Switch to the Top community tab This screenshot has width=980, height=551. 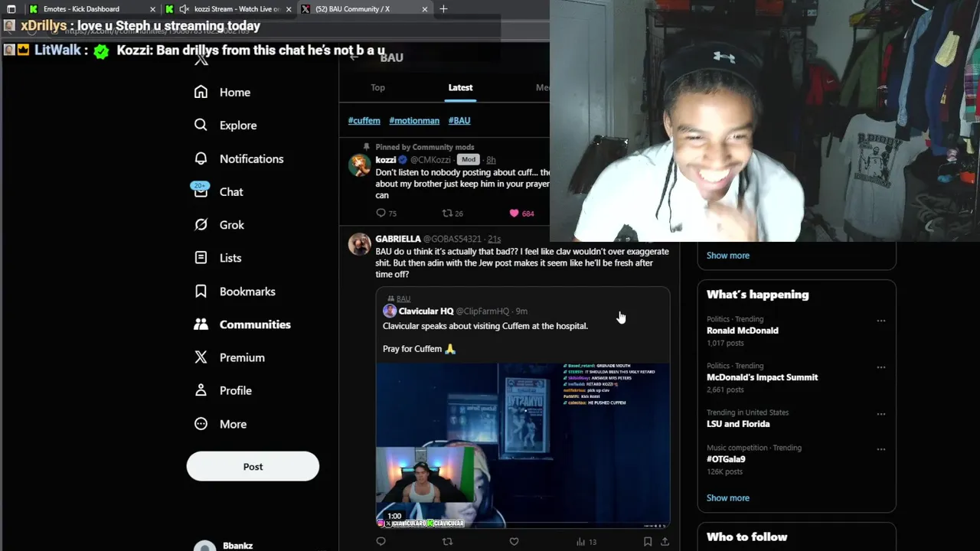click(x=377, y=87)
